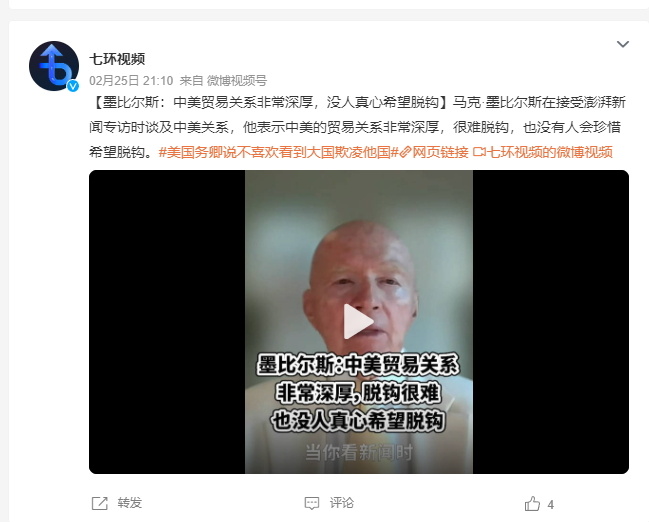Click the blue verified badge on avatar

(73, 86)
